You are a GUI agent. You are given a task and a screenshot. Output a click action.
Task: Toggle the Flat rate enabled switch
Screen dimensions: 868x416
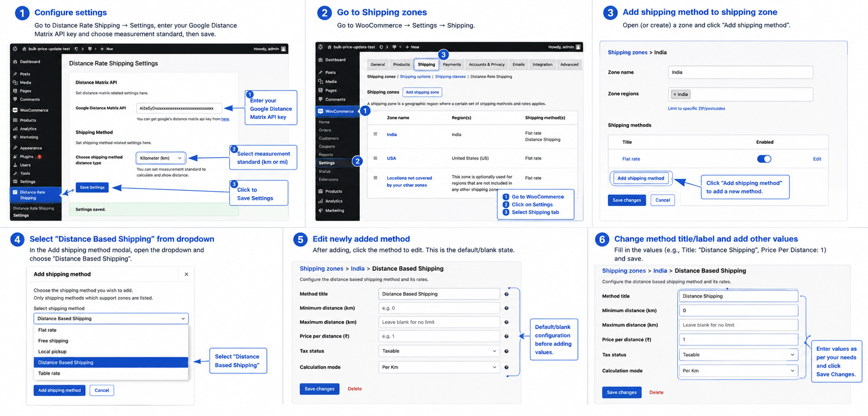(x=764, y=159)
